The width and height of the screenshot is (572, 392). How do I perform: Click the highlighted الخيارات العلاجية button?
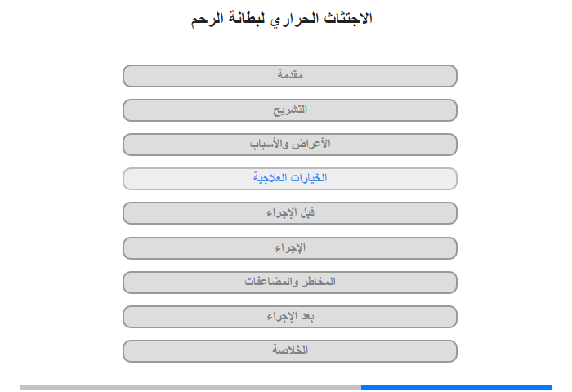[290, 179]
